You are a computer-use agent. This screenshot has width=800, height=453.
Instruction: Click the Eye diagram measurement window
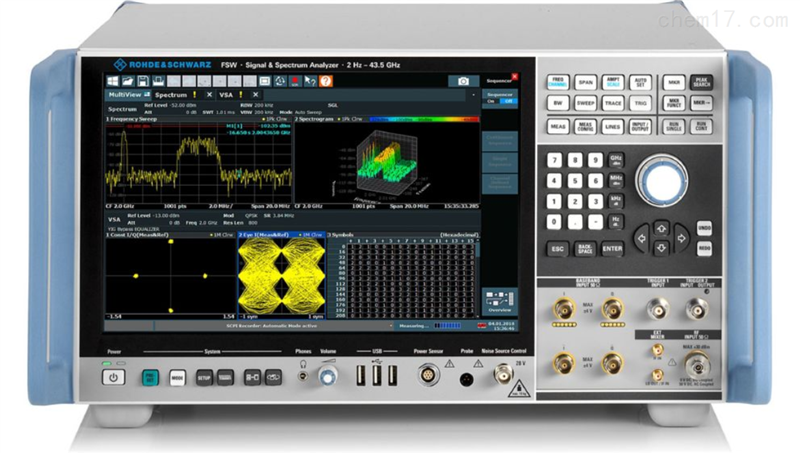pos(281,275)
